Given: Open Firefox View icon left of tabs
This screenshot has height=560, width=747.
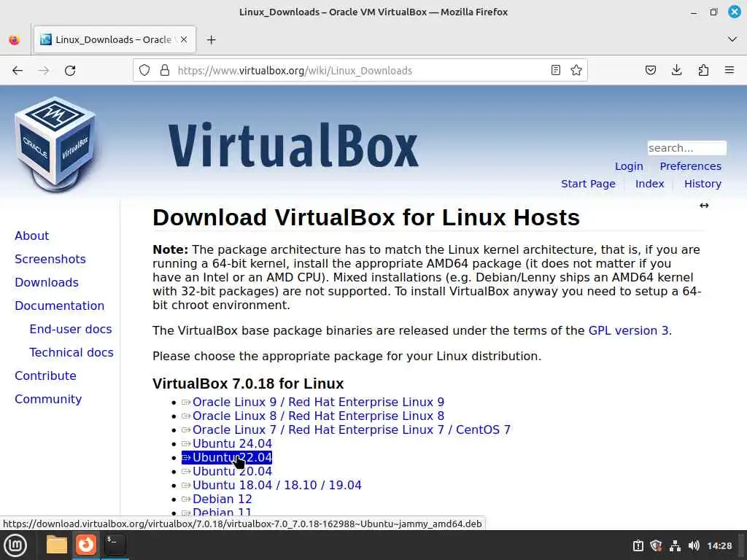Looking at the screenshot, I should (x=15, y=40).
